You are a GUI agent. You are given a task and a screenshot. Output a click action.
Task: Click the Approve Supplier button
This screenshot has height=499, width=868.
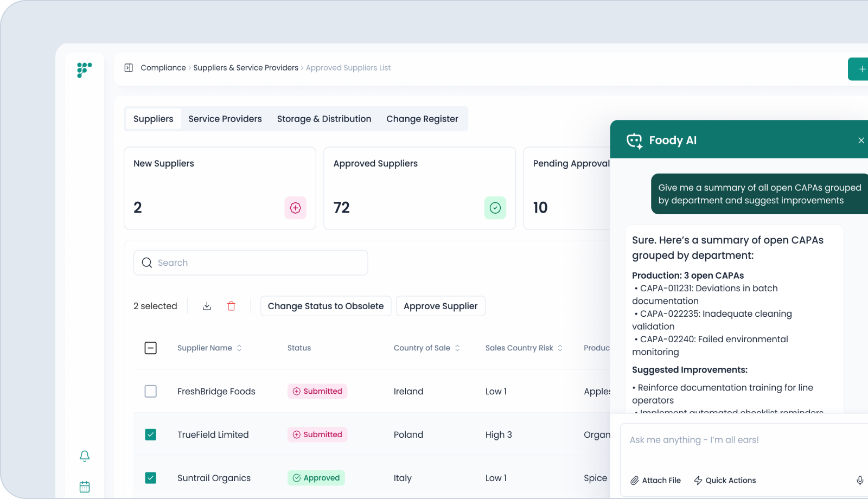click(441, 306)
